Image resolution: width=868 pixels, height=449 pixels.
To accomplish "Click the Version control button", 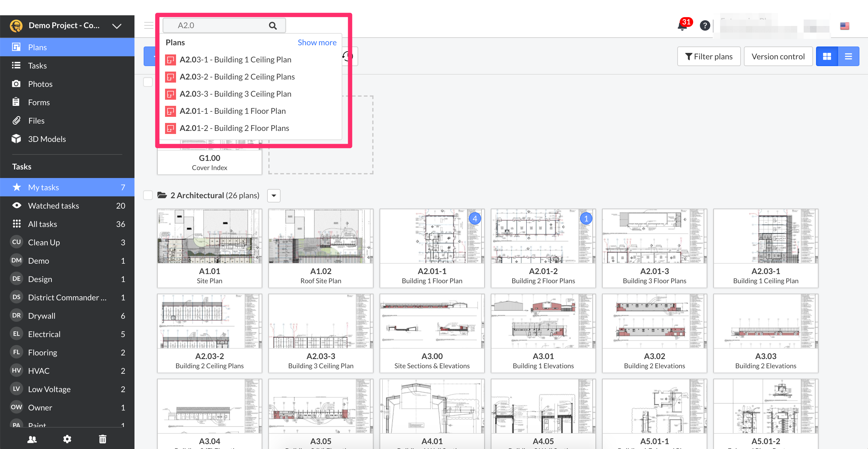I will coord(778,56).
